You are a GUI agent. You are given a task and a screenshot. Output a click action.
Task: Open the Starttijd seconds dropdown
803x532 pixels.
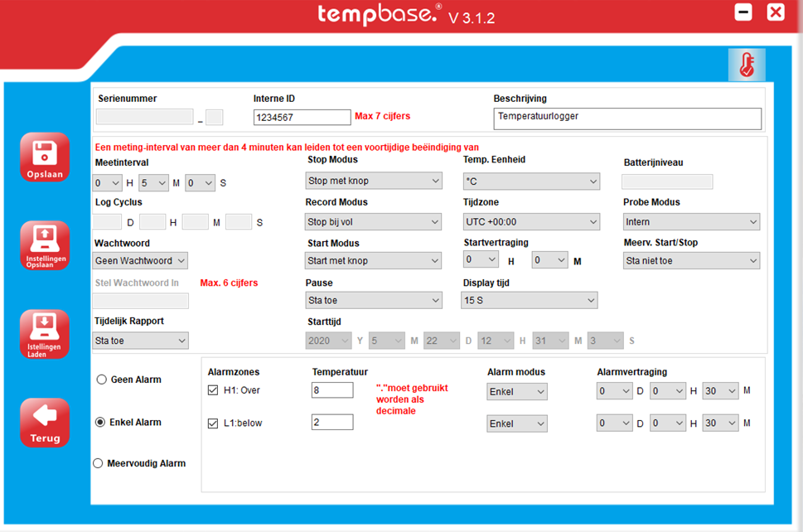[x=605, y=341]
